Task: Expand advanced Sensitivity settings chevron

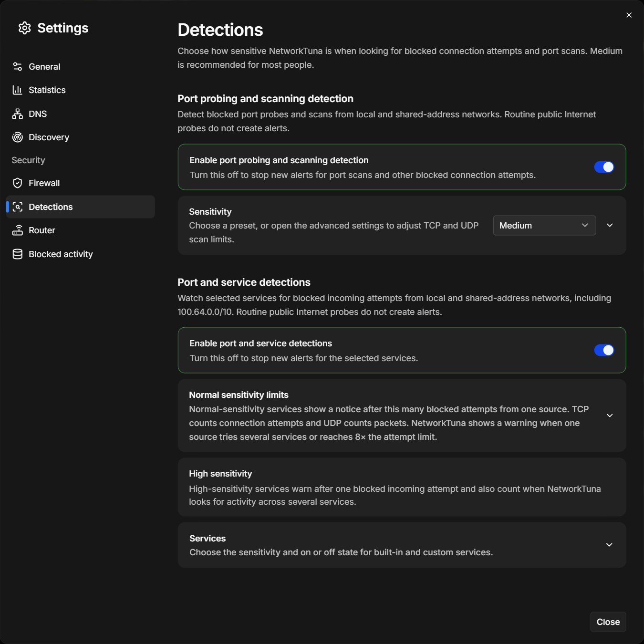Action: [610, 225]
